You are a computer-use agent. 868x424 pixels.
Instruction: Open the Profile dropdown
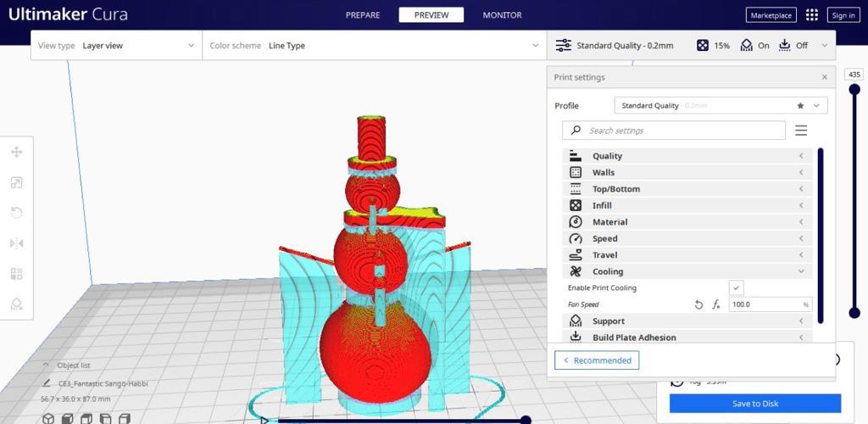tap(721, 105)
